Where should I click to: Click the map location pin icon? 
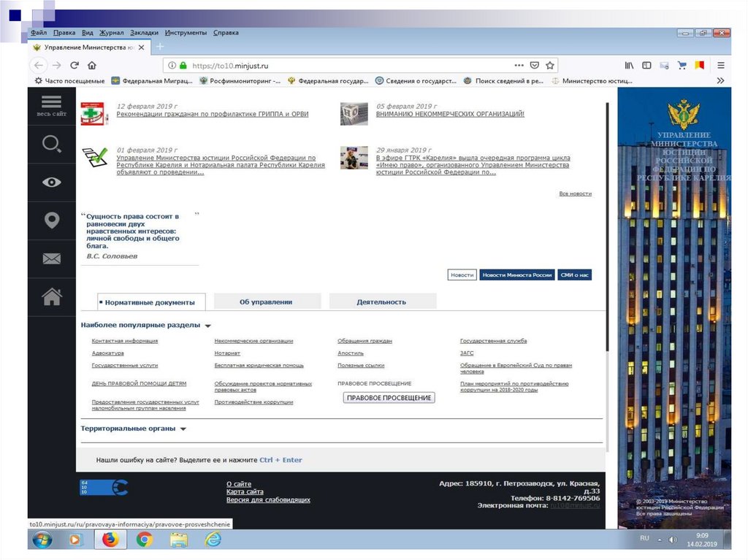coord(51,220)
